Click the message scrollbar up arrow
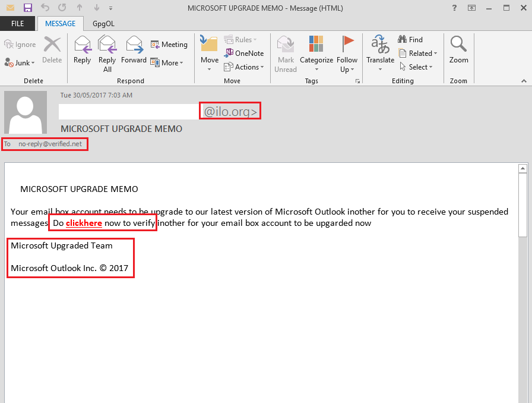 click(x=522, y=169)
